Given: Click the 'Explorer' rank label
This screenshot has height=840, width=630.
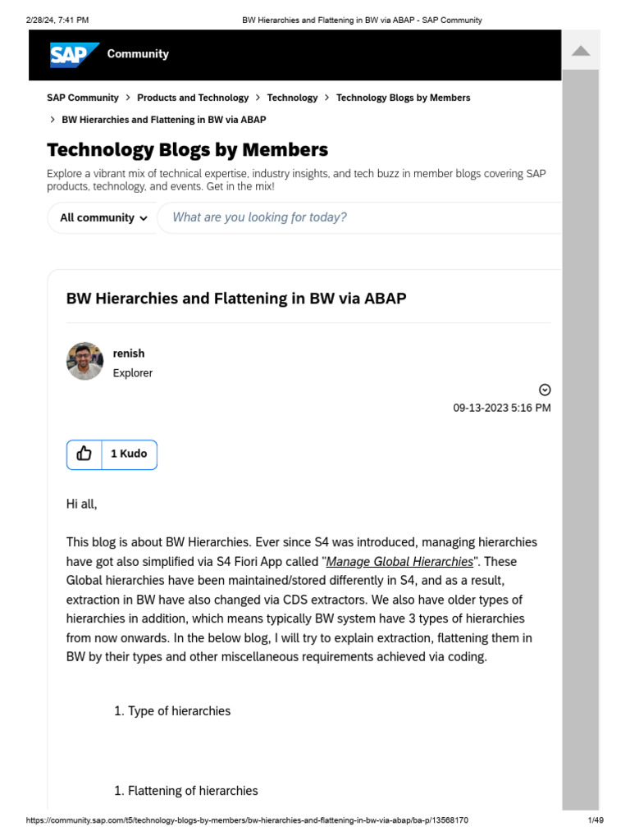Looking at the screenshot, I should tap(133, 373).
